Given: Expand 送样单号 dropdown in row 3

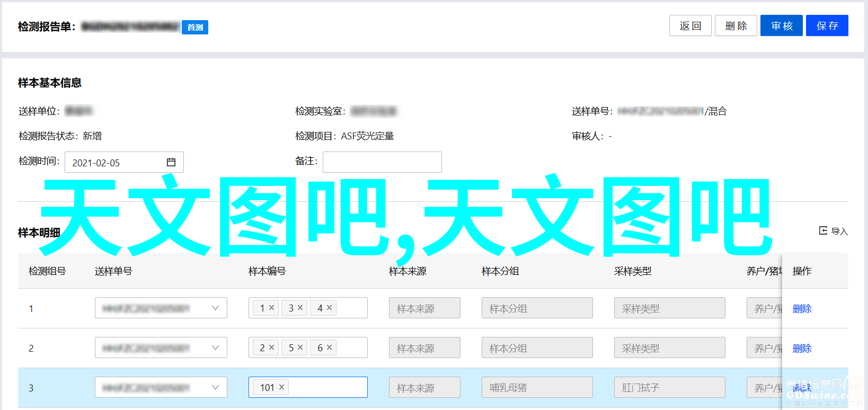Looking at the screenshot, I should pos(215,387).
